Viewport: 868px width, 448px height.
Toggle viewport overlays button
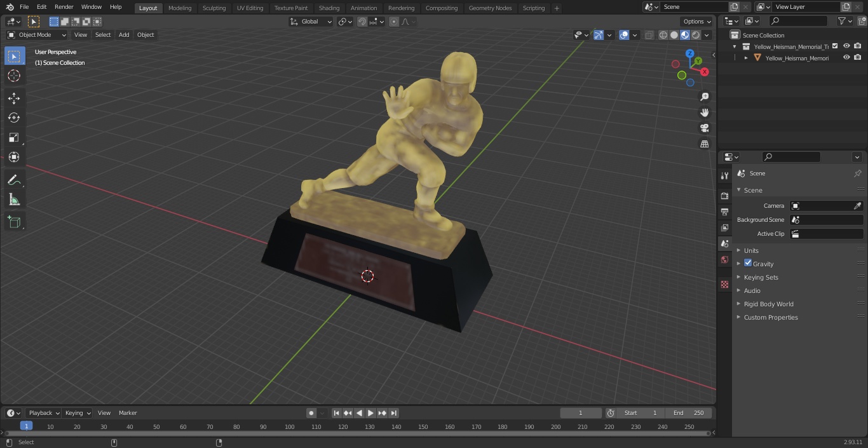[x=624, y=35]
